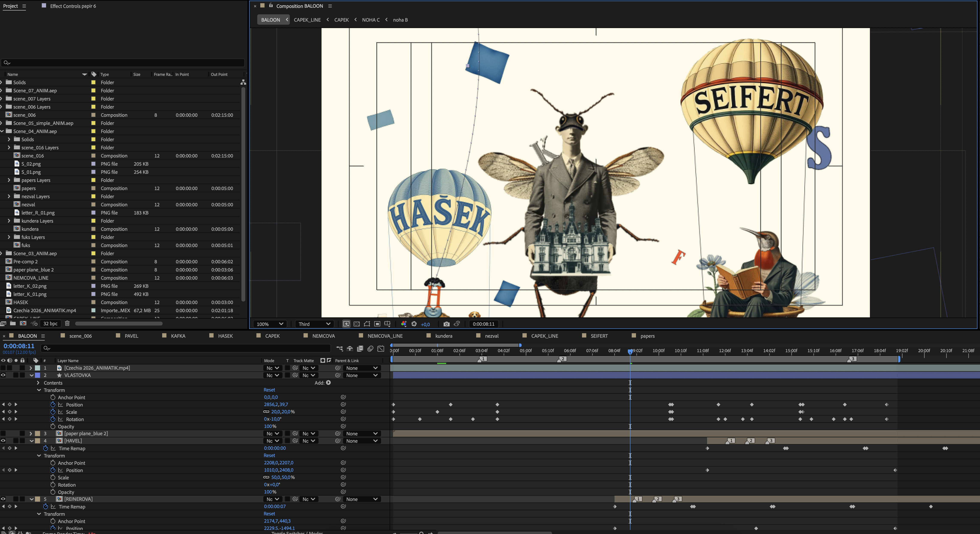Create a new composition from project panel

(23, 324)
